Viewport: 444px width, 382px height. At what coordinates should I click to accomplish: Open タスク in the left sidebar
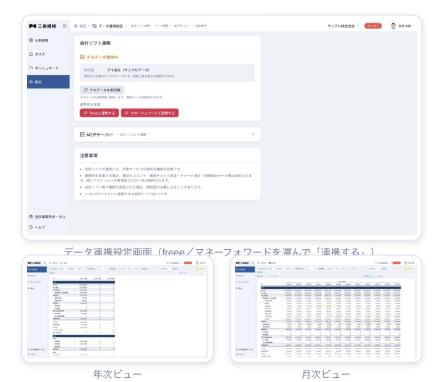(x=48, y=54)
